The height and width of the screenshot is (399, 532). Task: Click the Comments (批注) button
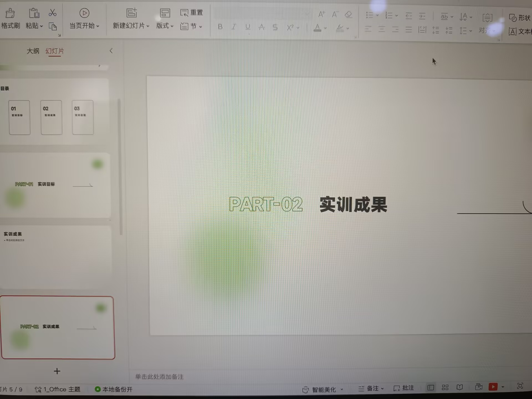(x=404, y=388)
